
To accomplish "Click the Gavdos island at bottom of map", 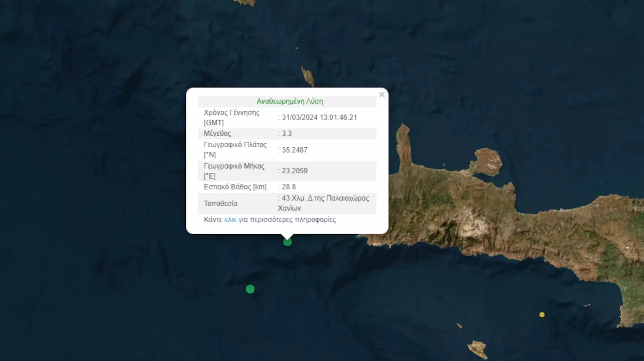I will click(478, 349).
